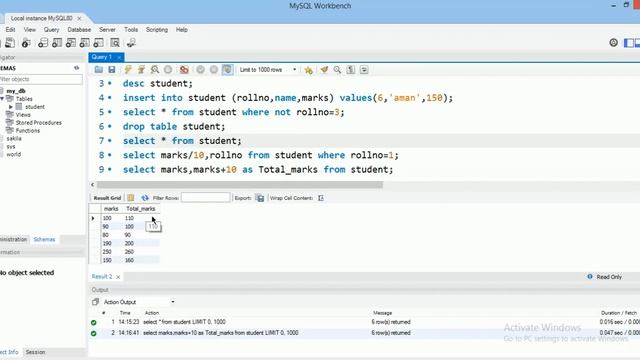Stop the running query icon

click(168, 70)
